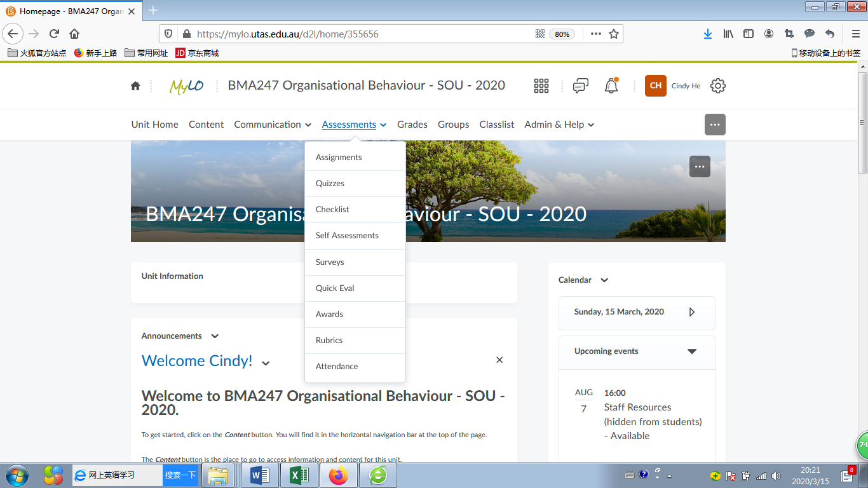Expand the Calendar widget chevron
Screen dimensions: 868x488
point(604,280)
